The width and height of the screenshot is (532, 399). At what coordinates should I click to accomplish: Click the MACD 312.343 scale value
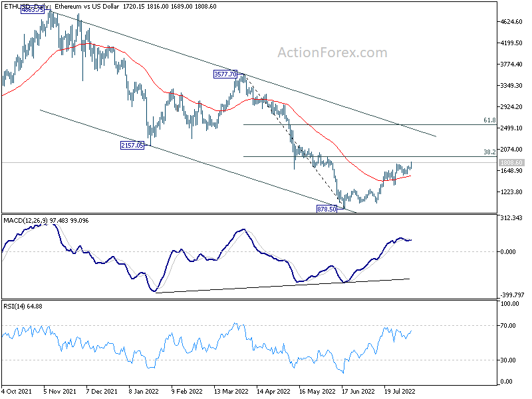tap(511, 218)
